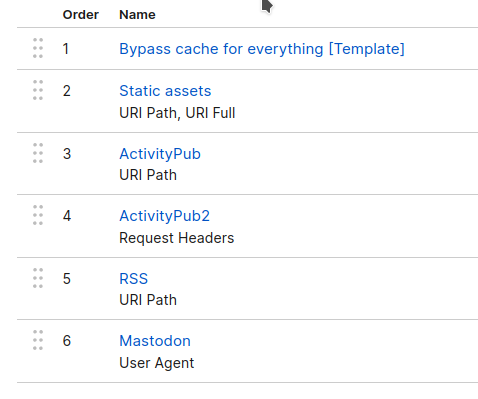Open the ActivityPub rule link
478x399 pixels.
click(x=160, y=154)
